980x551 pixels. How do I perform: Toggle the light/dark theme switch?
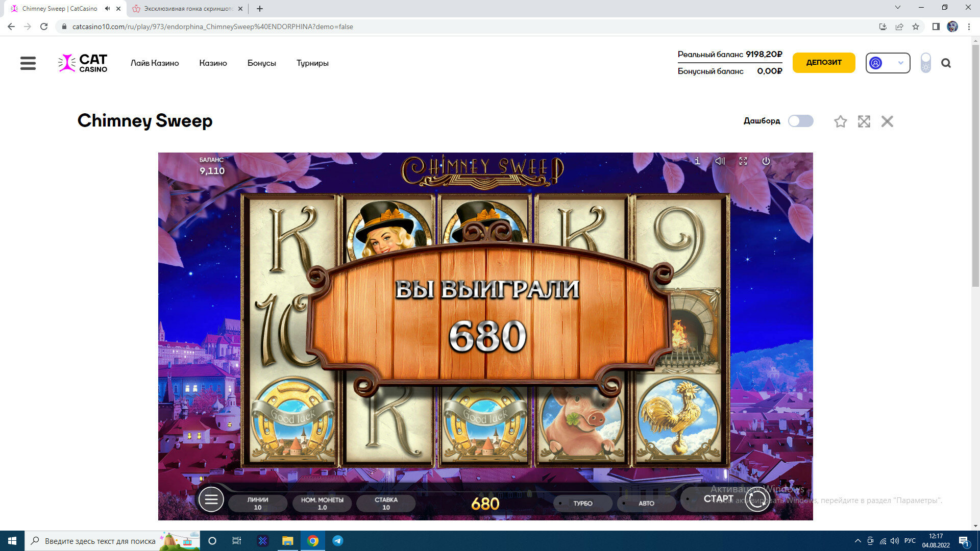(x=925, y=63)
